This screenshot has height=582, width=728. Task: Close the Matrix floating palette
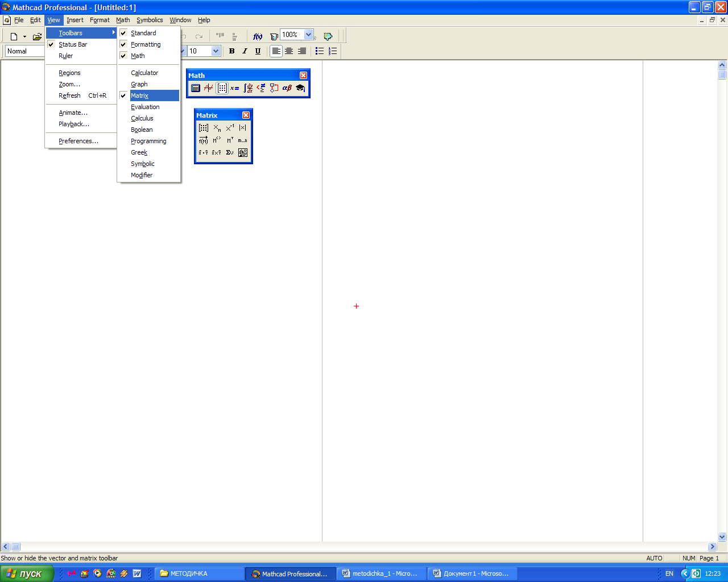[x=246, y=115]
